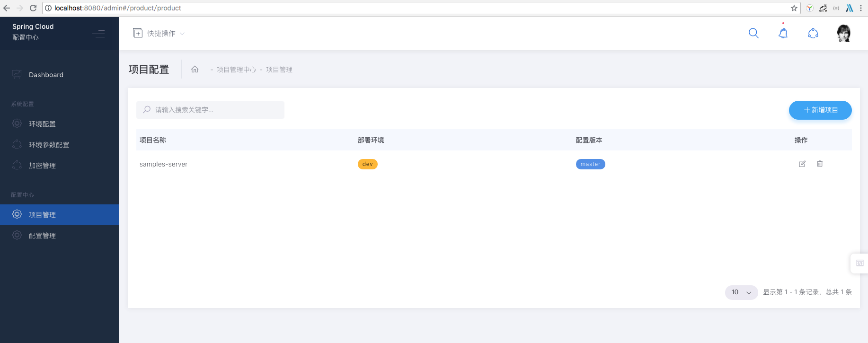The width and height of the screenshot is (868, 343).
Task: Click the 配置中心 sidebar section label
Action: click(x=23, y=195)
